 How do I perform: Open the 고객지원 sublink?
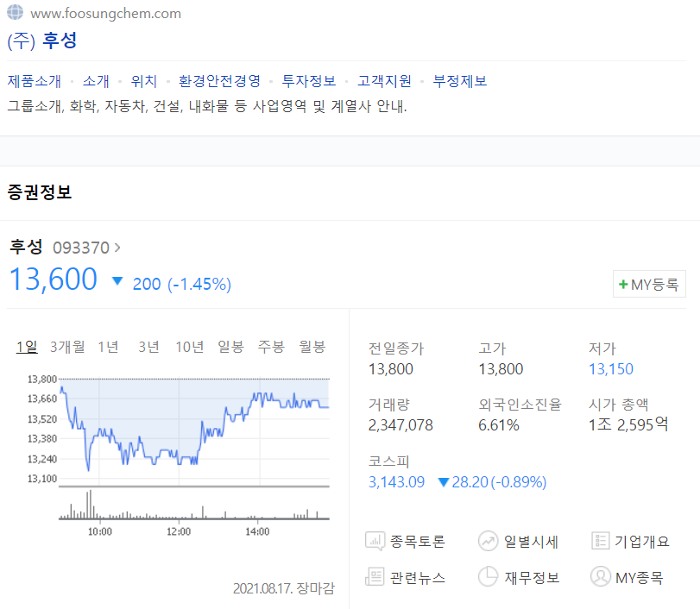point(384,81)
